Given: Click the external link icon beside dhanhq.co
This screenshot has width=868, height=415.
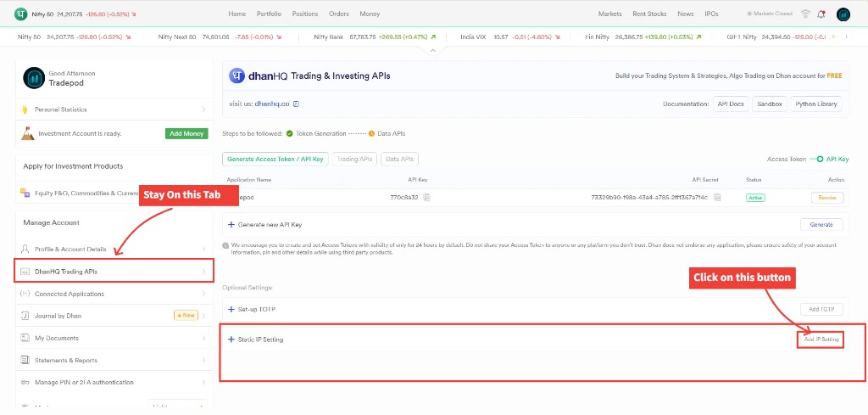Looking at the screenshot, I should tap(296, 104).
